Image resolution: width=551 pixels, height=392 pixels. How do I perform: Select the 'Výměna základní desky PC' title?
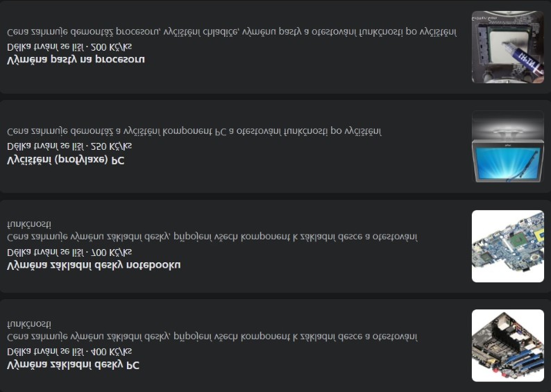pos(73,365)
